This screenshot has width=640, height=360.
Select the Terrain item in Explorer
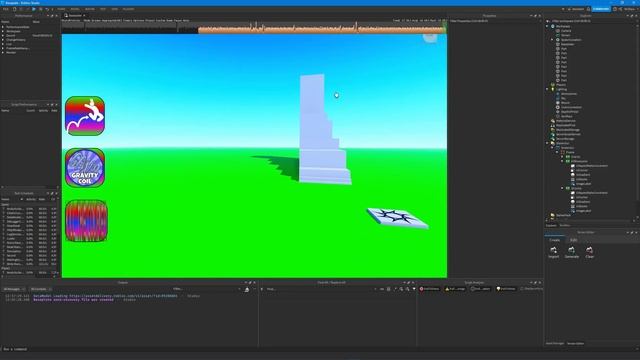tap(565, 35)
